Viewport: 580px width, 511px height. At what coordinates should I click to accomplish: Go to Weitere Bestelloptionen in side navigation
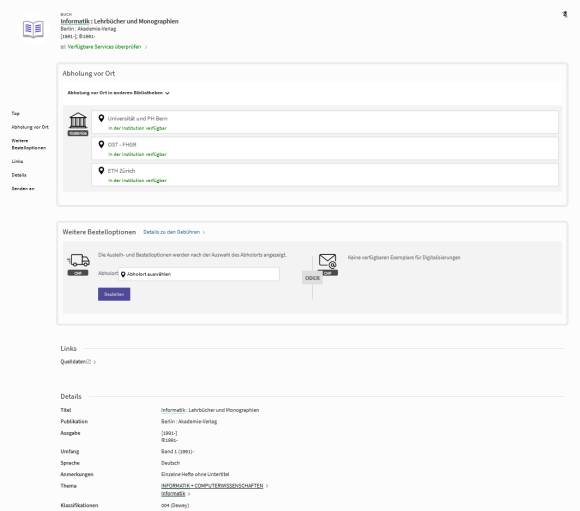coord(29,144)
